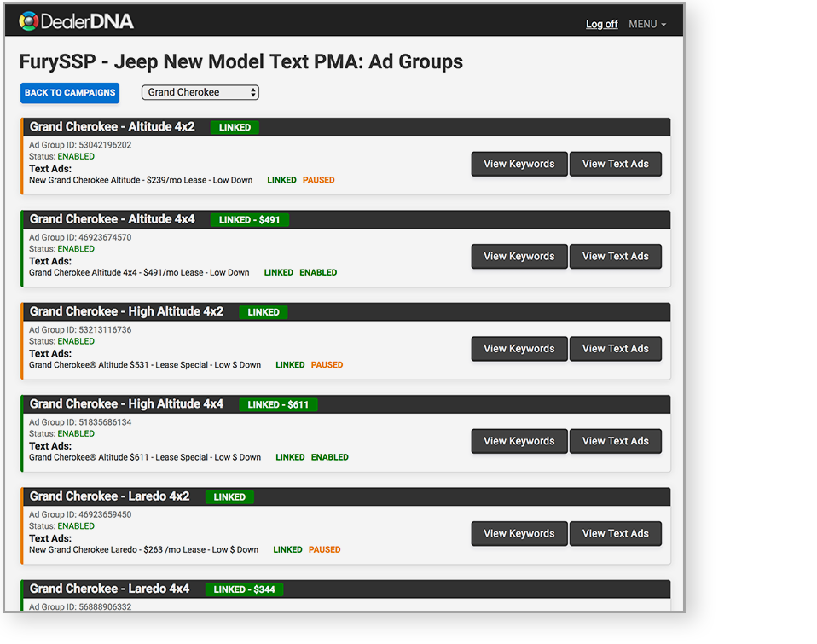
Task: Click Ad Group ID: 46923674570
Action: 80,237
